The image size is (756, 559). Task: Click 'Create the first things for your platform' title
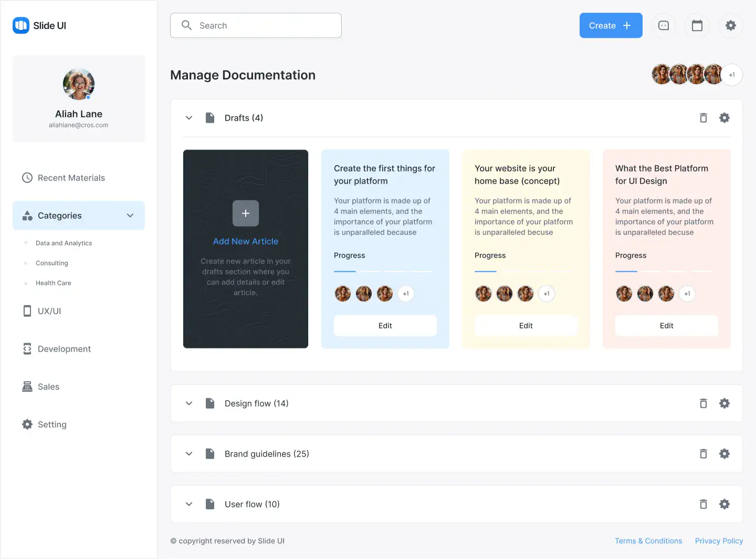(384, 174)
